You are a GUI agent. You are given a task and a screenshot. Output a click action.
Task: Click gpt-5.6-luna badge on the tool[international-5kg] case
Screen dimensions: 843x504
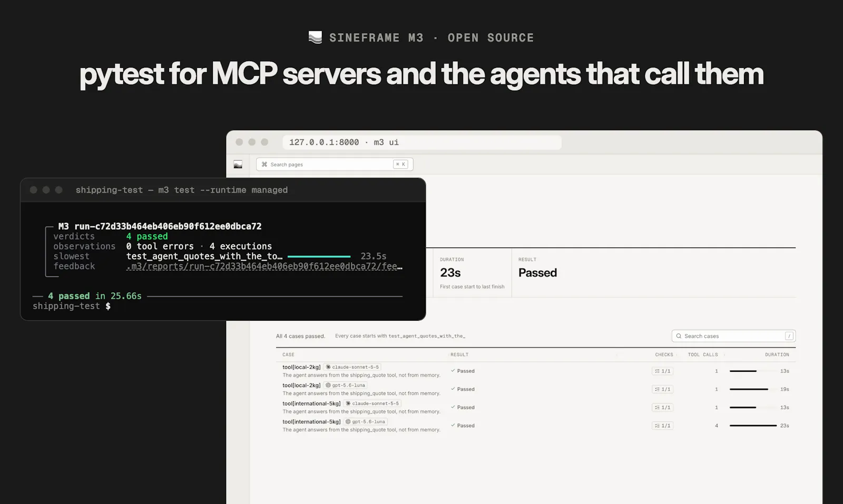(366, 422)
